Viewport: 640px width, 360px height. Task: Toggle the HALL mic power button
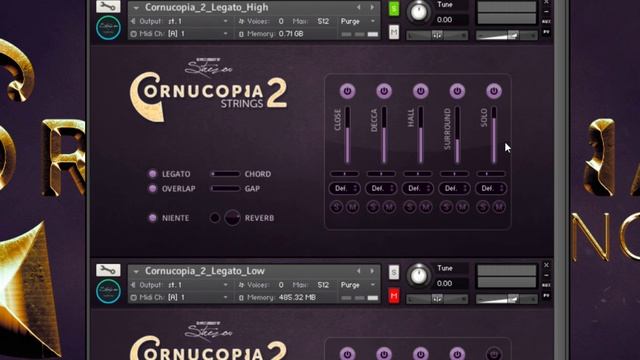point(420,91)
